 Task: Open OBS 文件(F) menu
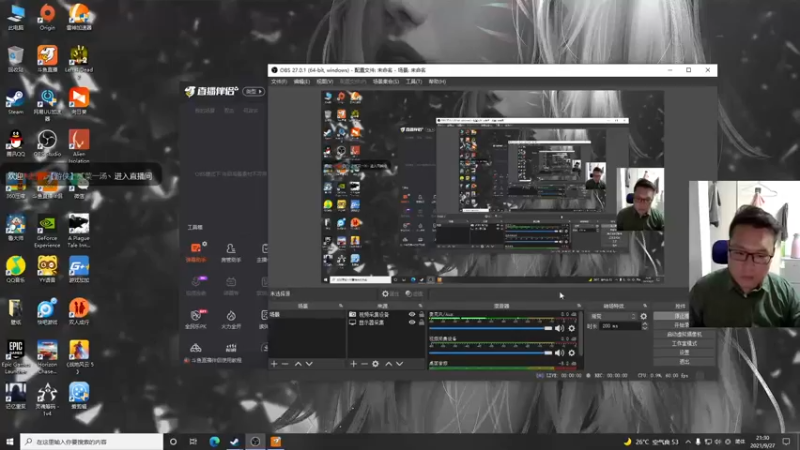279,82
